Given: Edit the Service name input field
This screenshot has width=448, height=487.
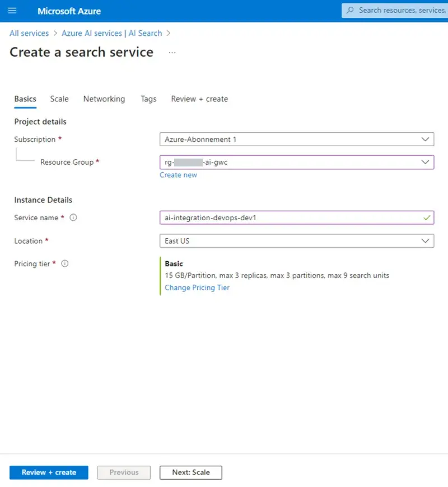Looking at the screenshot, I should [297, 218].
